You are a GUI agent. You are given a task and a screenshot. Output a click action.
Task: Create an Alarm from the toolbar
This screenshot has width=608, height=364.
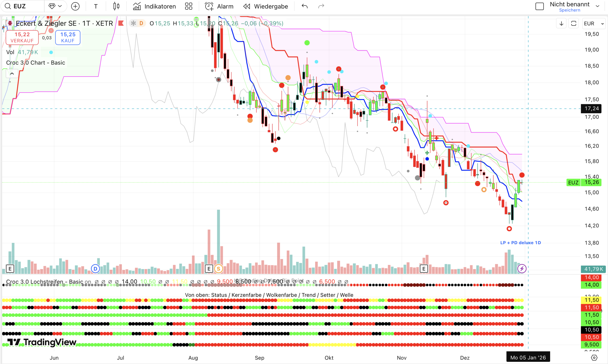(x=219, y=6)
